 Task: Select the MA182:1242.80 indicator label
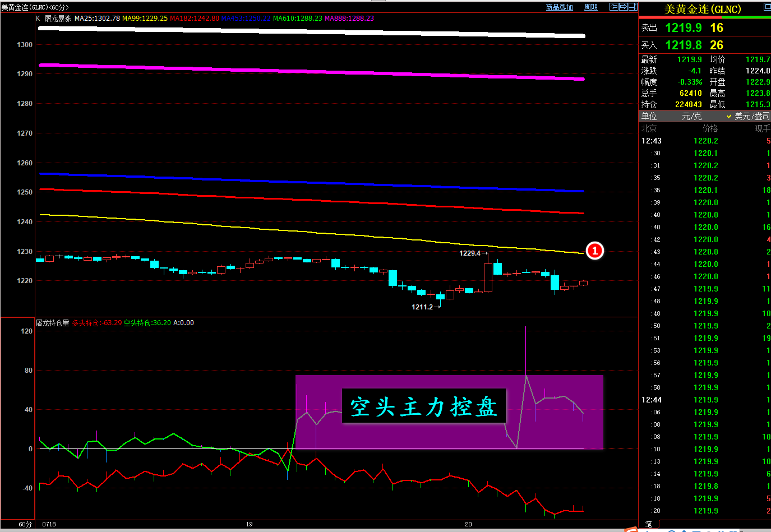click(x=195, y=18)
